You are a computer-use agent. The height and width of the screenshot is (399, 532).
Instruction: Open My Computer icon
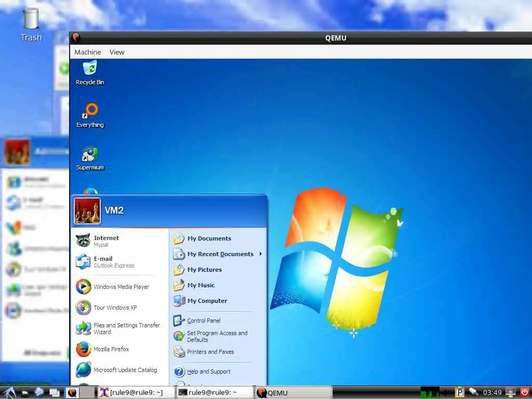pos(179,301)
